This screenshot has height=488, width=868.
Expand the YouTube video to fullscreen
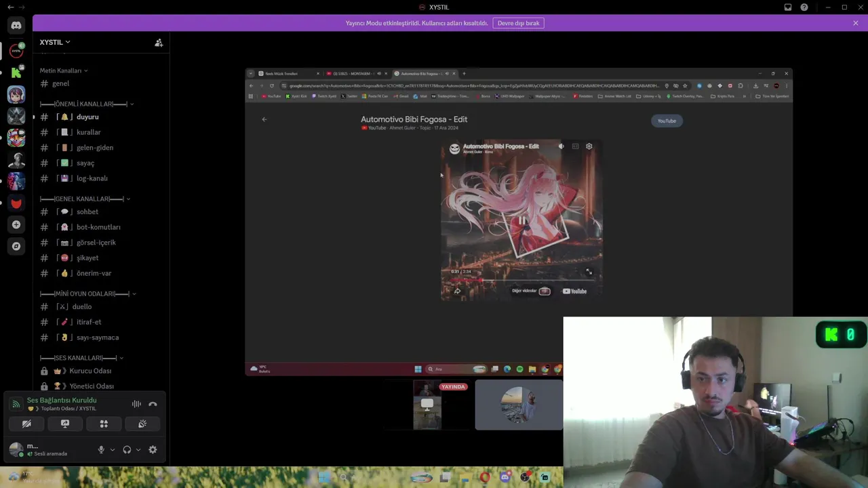[x=589, y=272]
